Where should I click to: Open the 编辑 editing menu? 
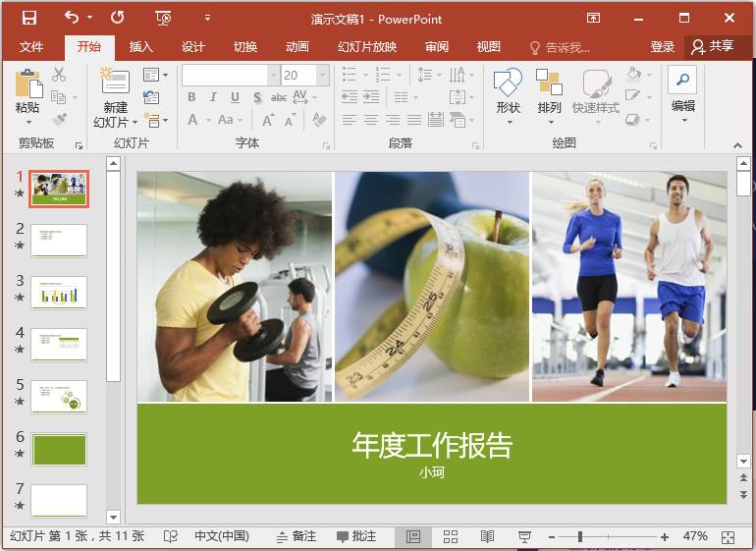click(682, 94)
